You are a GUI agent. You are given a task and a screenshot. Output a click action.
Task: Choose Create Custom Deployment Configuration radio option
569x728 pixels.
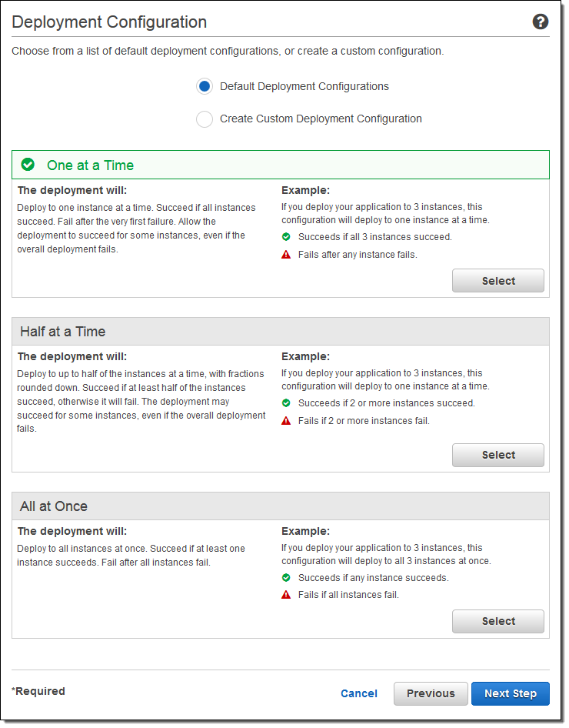click(205, 119)
